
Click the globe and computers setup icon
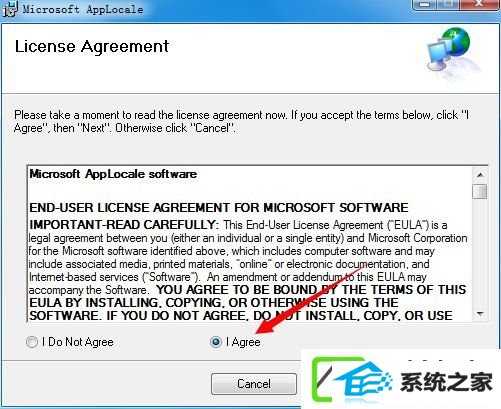click(449, 50)
